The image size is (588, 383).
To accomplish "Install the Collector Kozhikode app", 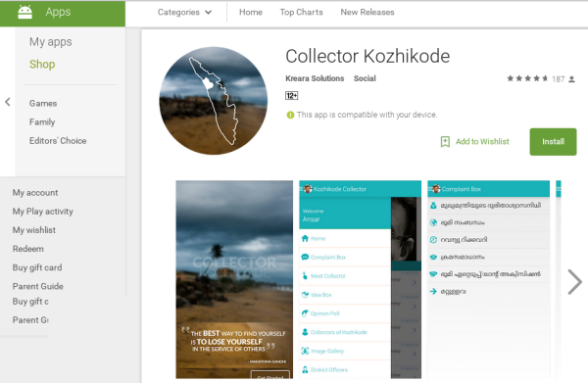I will [553, 142].
